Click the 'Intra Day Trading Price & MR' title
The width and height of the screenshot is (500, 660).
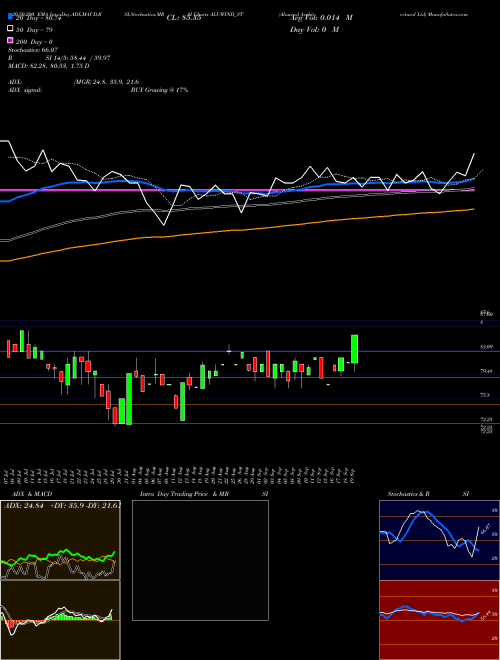click(x=184, y=494)
